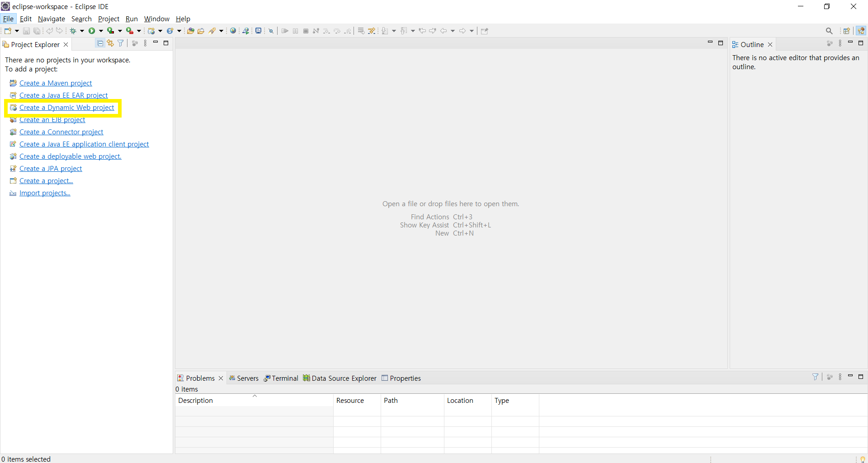Click the Launch Web Service Explorer icon
This screenshot has width=868, height=463.
point(245,31)
